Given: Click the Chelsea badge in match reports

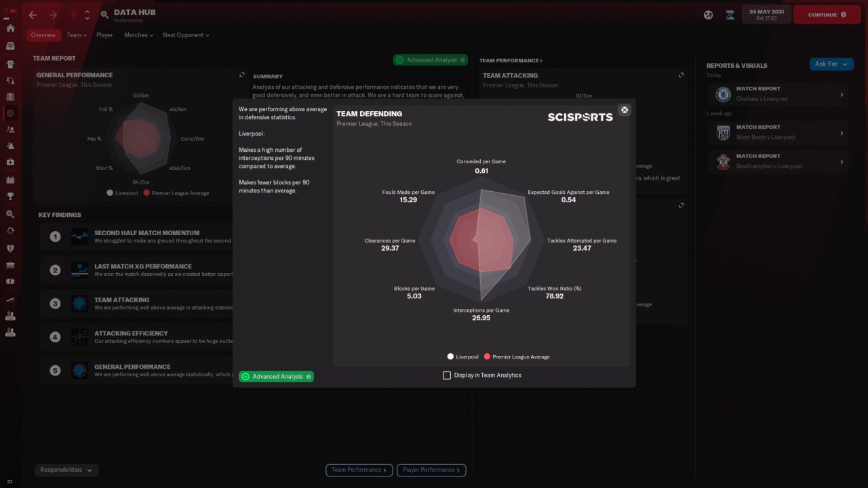Looking at the screenshot, I should 723,94.
